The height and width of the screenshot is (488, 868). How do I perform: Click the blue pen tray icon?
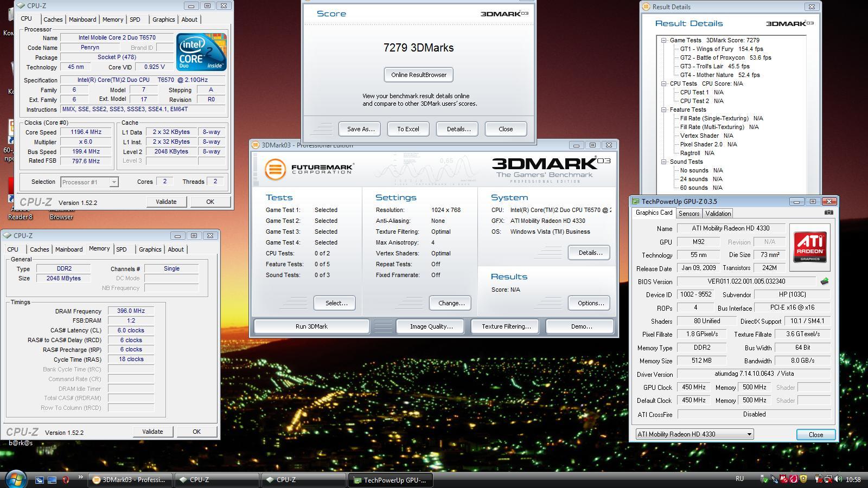coord(774,479)
